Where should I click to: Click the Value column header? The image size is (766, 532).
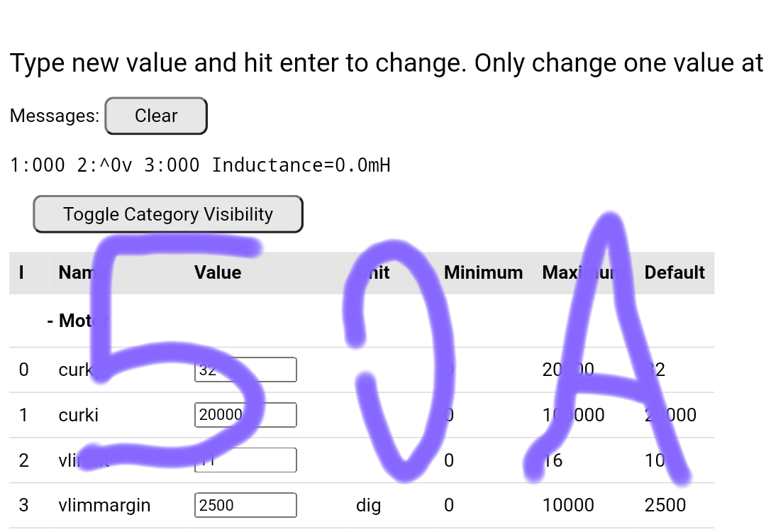click(x=218, y=272)
